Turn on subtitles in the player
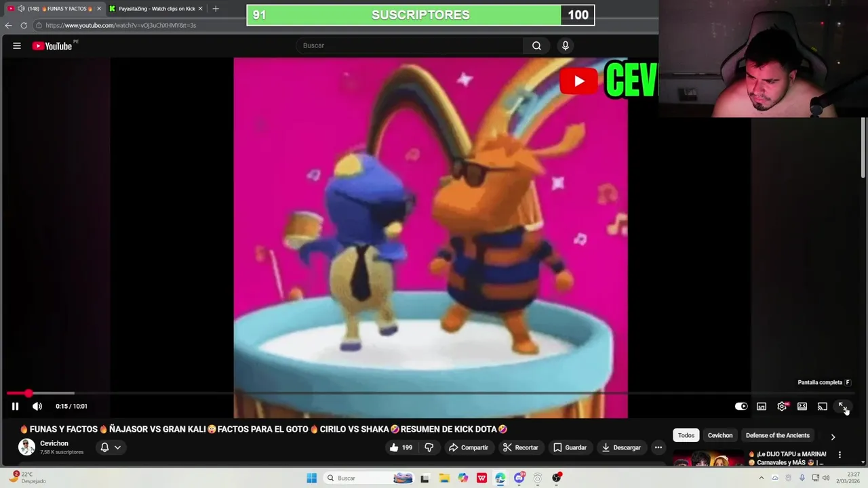Viewport: 868px width, 488px height. [762, 406]
